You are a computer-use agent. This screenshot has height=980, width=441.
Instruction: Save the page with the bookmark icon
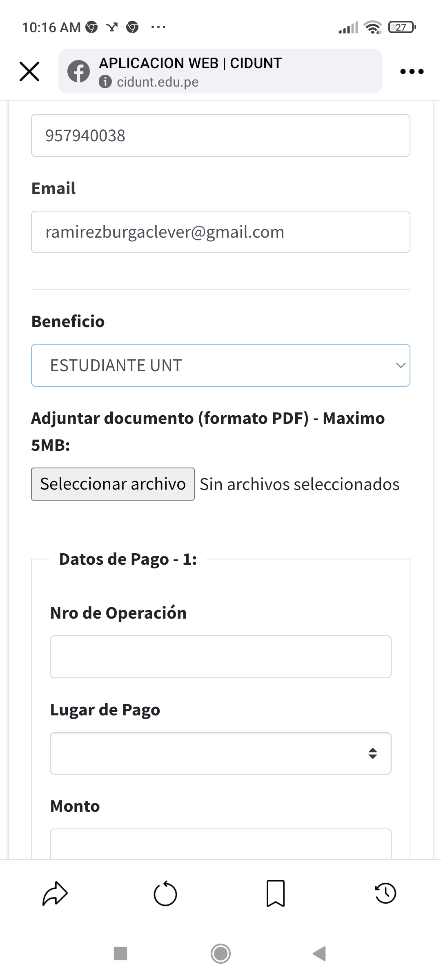coord(276,894)
